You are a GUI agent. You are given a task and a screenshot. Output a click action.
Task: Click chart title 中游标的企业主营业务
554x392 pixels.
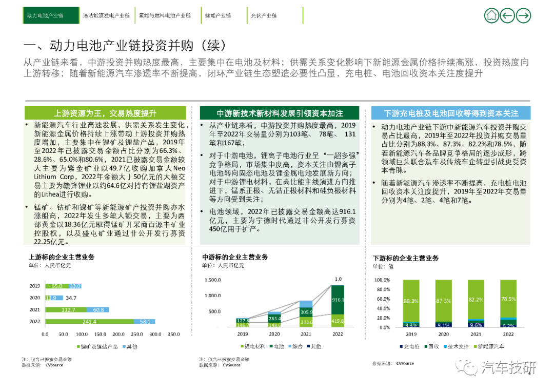(235, 257)
